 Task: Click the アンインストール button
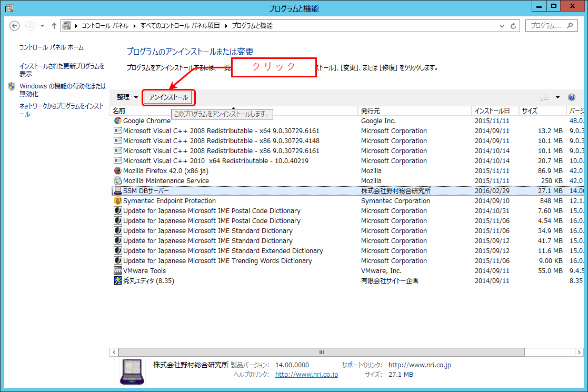[169, 97]
